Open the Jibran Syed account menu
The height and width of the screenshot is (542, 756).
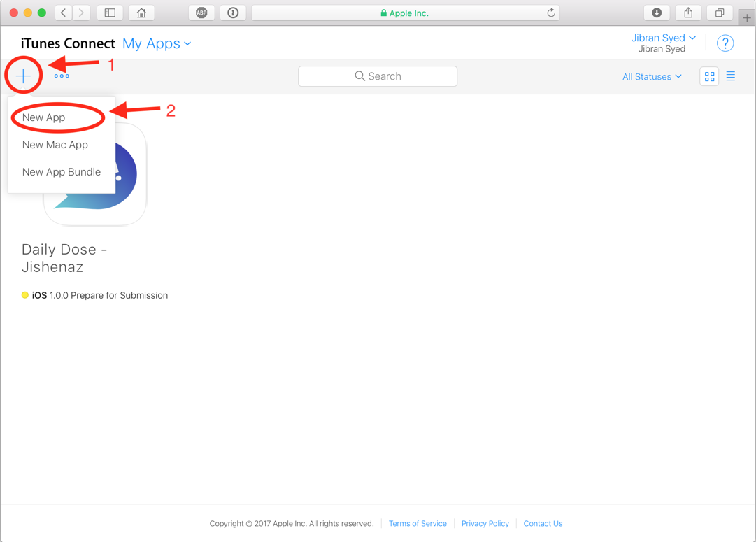click(x=664, y=38)
